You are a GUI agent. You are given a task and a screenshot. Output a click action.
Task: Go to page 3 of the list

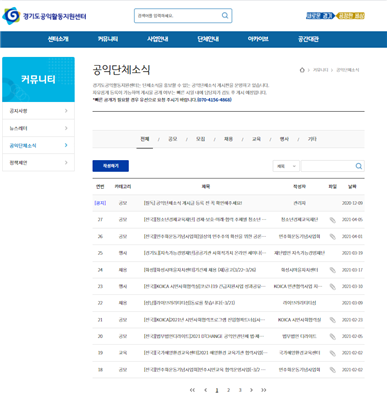tap(240, 390)
